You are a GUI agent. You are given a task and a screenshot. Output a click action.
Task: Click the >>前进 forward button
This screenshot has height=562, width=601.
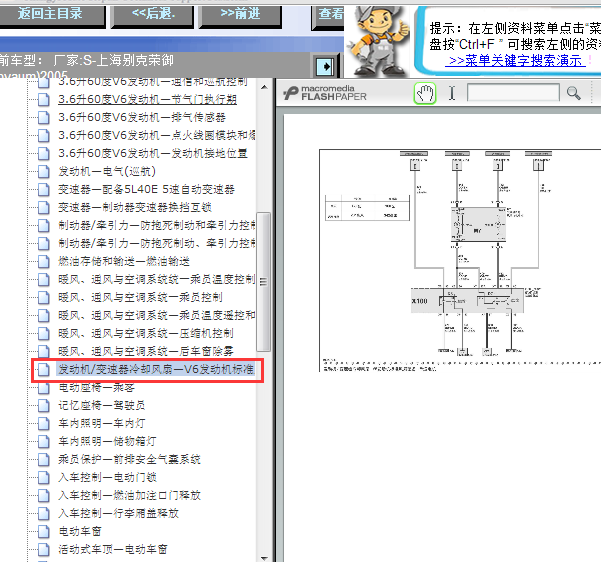point(240,14)
